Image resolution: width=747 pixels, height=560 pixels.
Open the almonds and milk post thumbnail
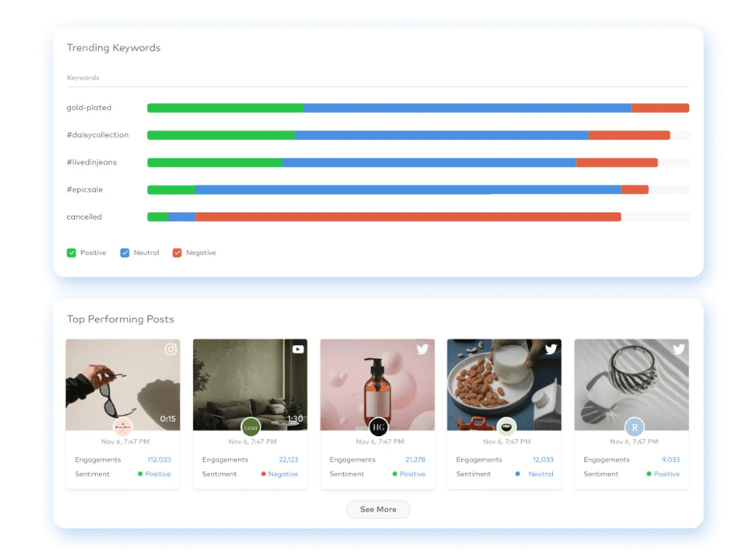(504, 382)
